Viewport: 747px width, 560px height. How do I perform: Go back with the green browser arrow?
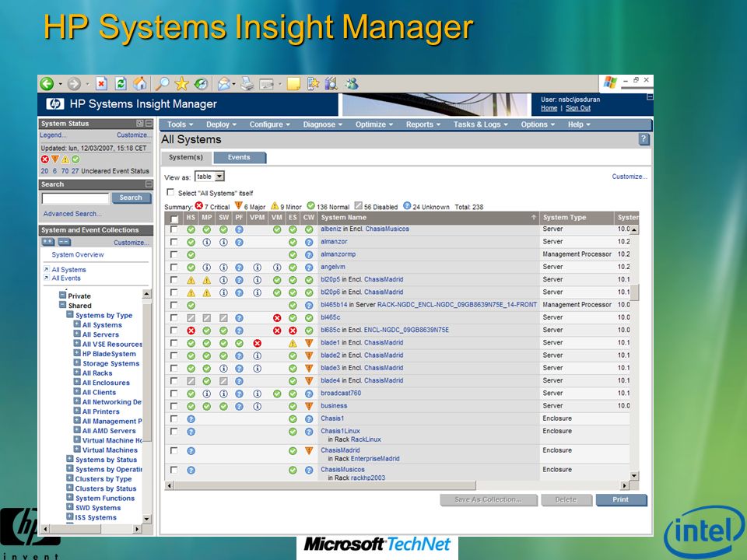point(47,84)
